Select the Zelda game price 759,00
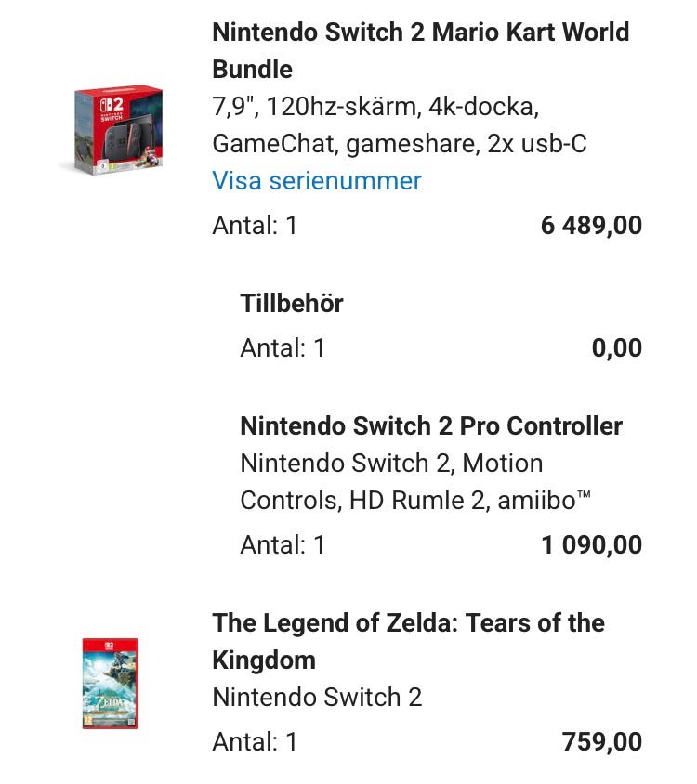The width and height of the screenshot is (697, 784). pos(601,742)
